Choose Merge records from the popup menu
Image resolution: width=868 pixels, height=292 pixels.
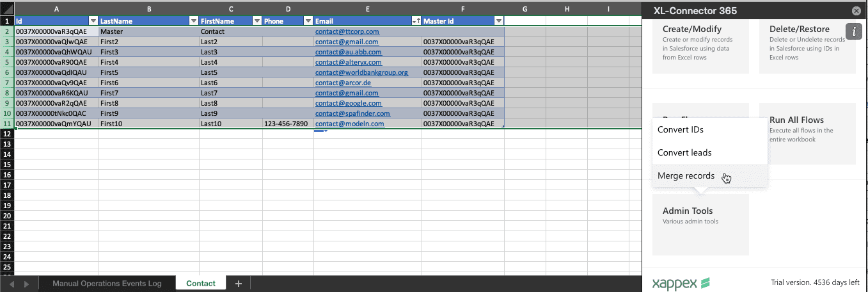710,175
